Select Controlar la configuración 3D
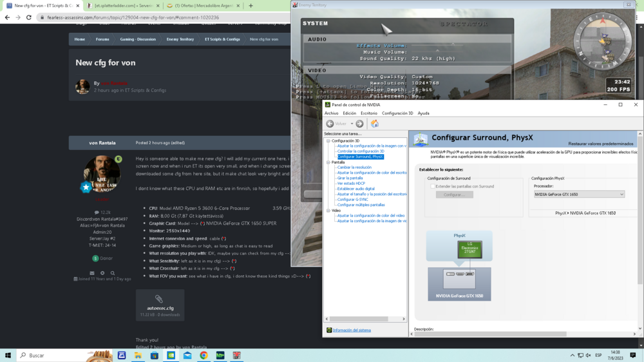Screen dimensions: 644x362 tap(361, 151)
